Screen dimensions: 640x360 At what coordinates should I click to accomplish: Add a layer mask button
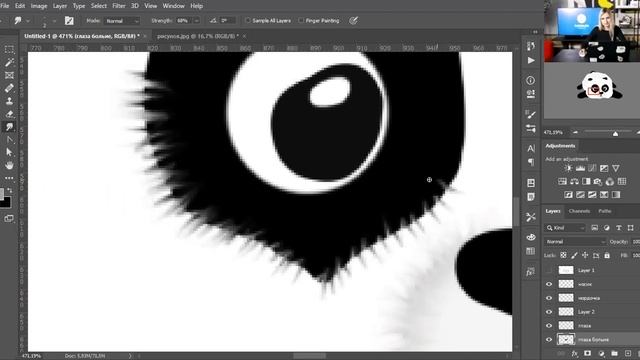coord(587,353)
